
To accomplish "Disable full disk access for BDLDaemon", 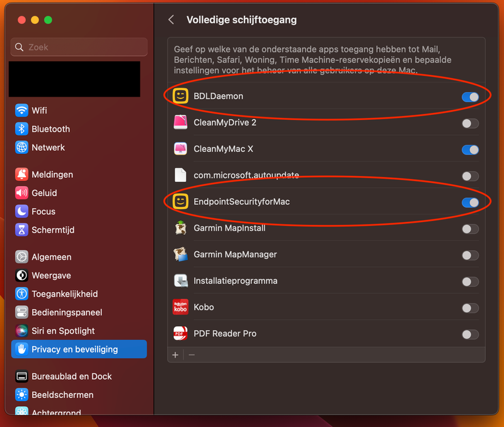I will tap(470, 97).
